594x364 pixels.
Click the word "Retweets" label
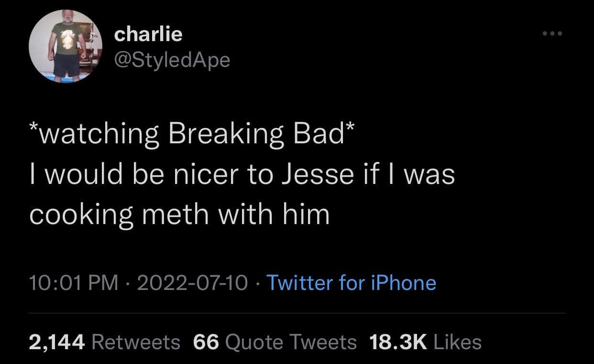pos(135,342)
